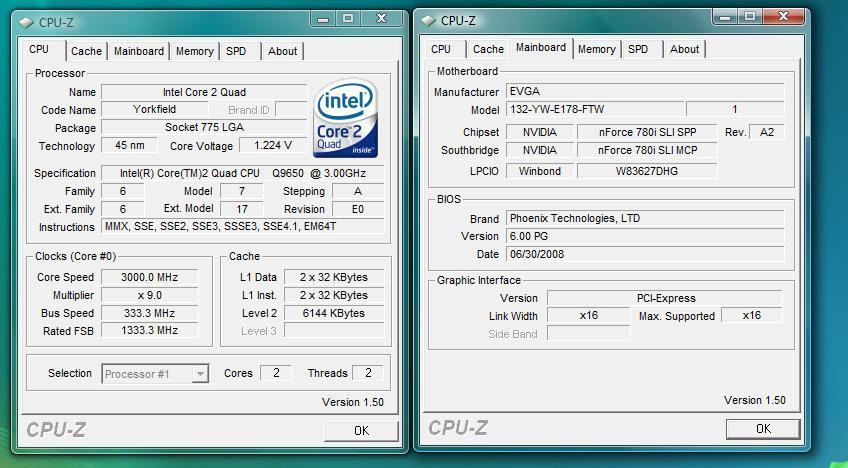
Task: Select the SPD tab in left window
Action: (236, 51)
